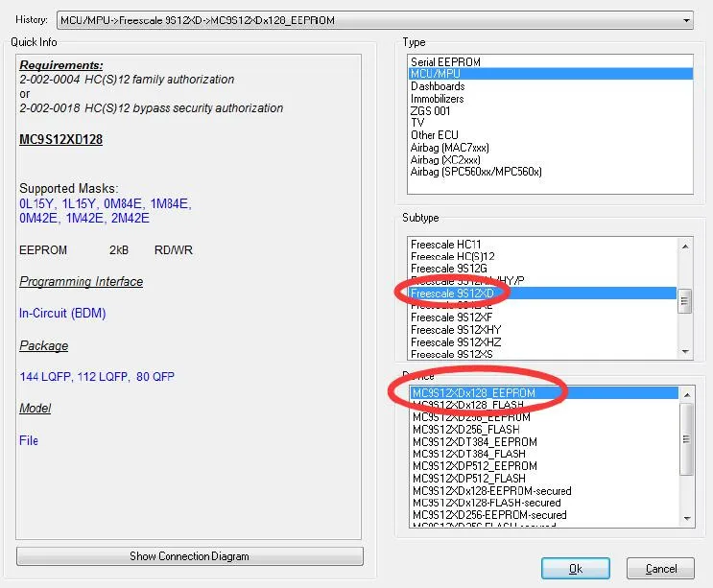The image size is (713, 588).
Task: Click the Device list scrollbar thumb
Action: 687,439
